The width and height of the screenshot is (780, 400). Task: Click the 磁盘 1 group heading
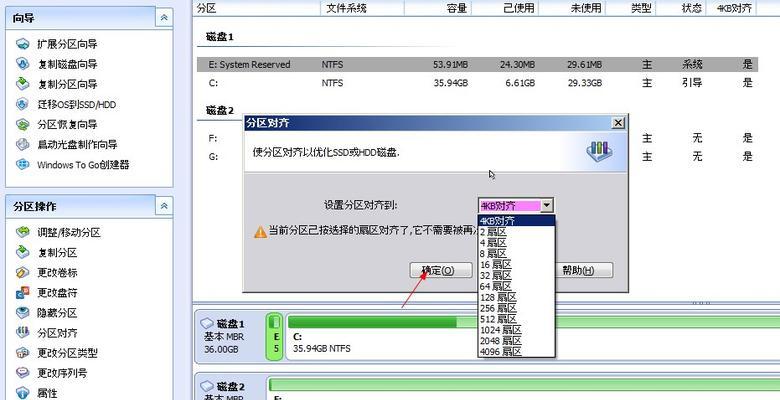point(219,37)
